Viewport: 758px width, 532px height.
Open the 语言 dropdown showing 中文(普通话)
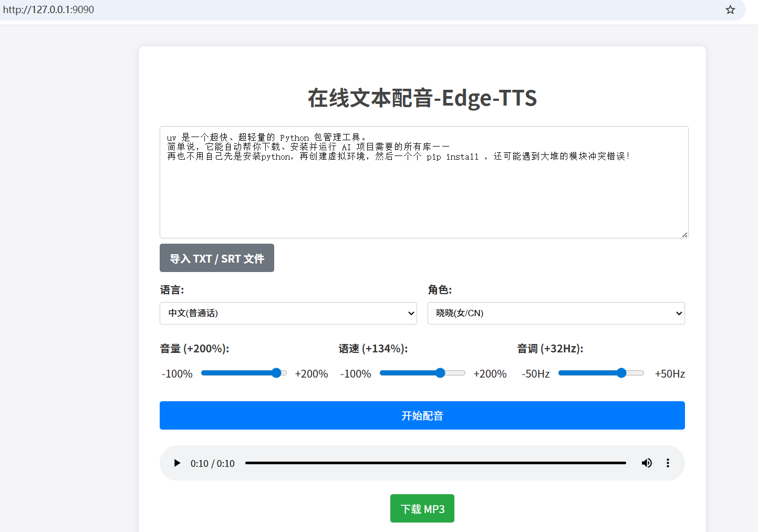pos(288,314)
